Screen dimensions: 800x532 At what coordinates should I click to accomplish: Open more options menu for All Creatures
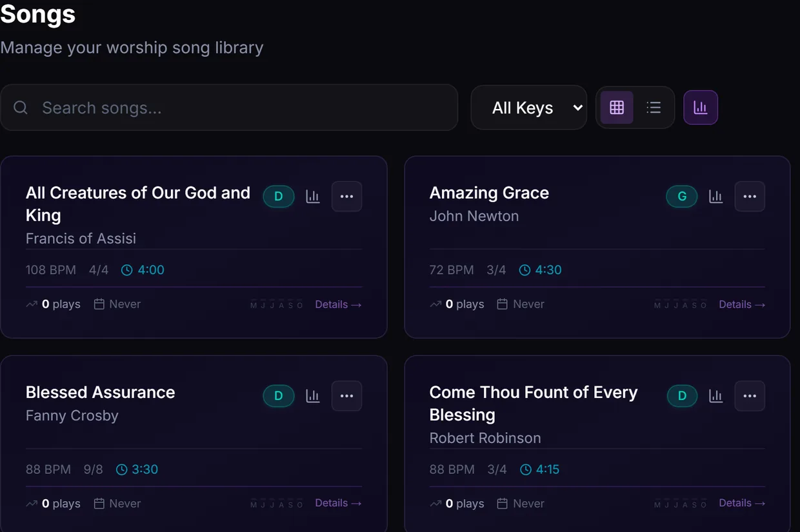point(346,197)
